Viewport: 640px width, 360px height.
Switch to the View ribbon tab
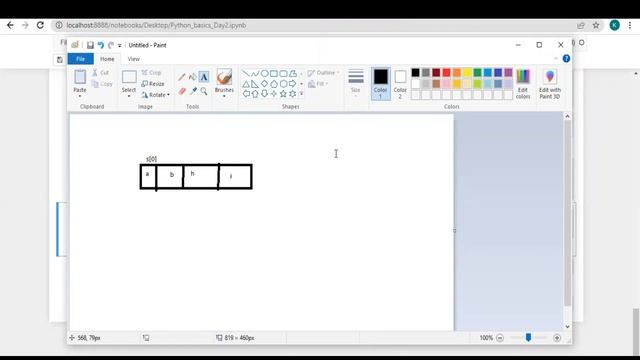point(133,59)
